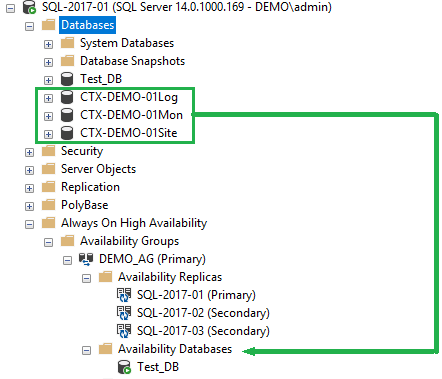Screen dimensions: 442x379
Task: Select the Database Snapshots label
Action: [x=132, y=61]
